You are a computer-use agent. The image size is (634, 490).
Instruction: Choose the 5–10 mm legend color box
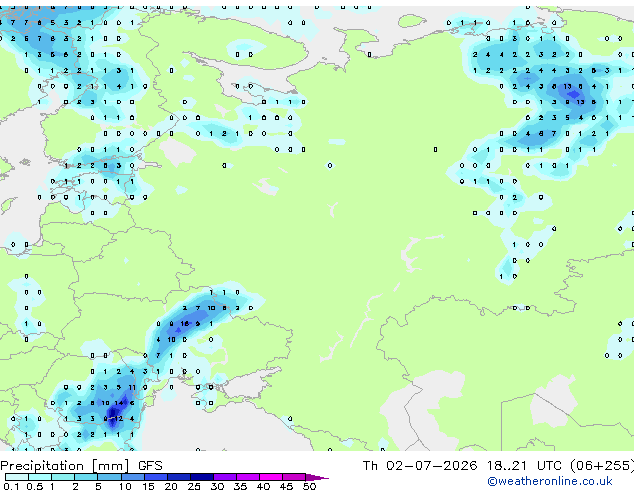pos(109,477)
